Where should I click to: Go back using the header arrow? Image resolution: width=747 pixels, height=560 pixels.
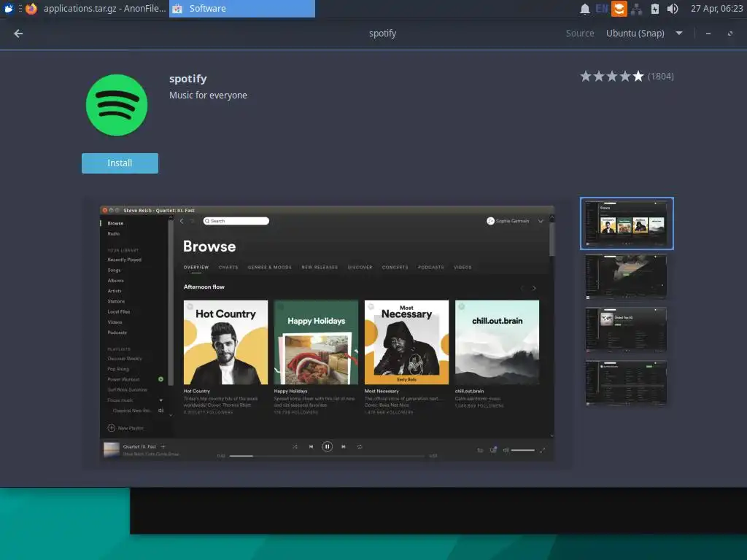click(x=18, y=34)
